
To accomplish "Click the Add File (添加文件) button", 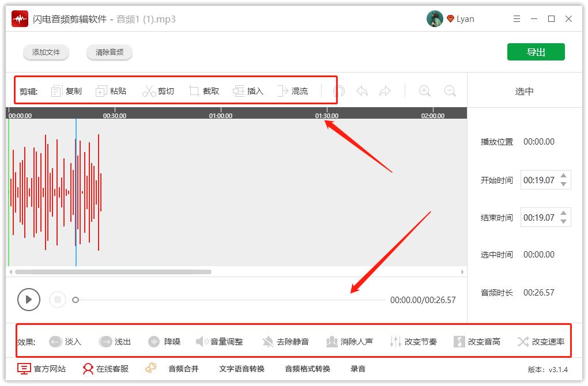I will click(46, 52).
